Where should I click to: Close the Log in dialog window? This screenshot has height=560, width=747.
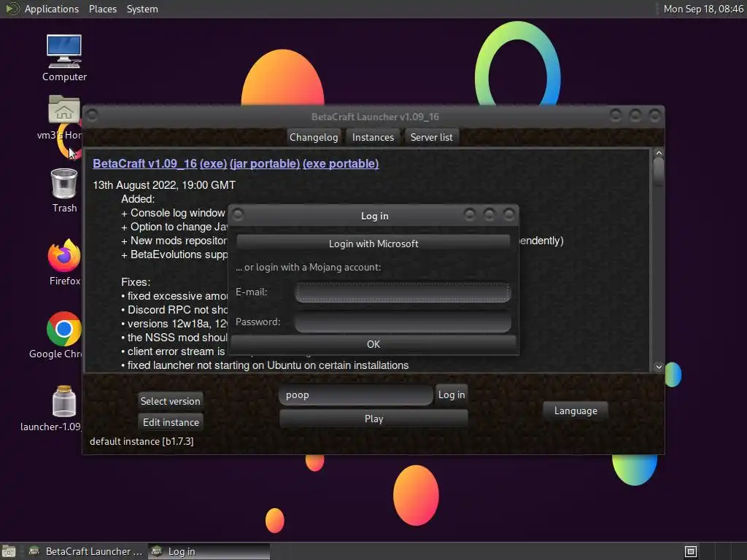509,215
